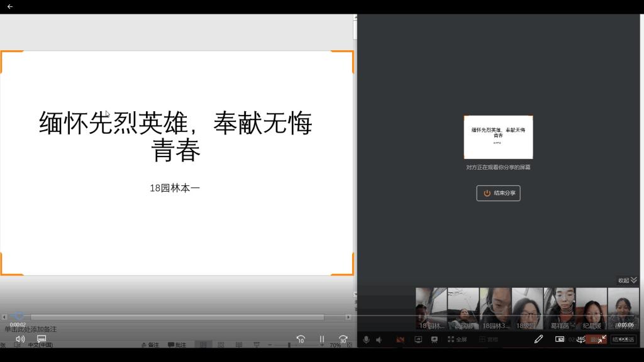Open the subtitles/comments icon in player
Screen dimensions: 644x362
42,339
